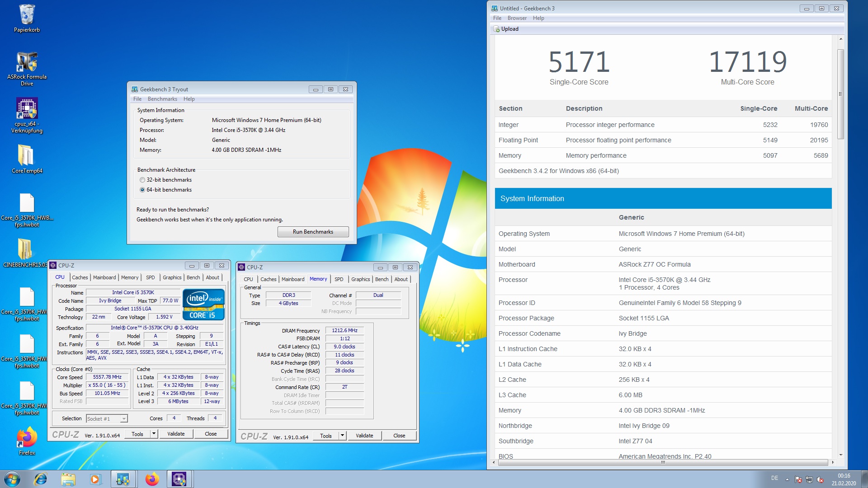Select the cpuz_x64 - Verknüpfung desktop shortcut

(x=27, y=116)
